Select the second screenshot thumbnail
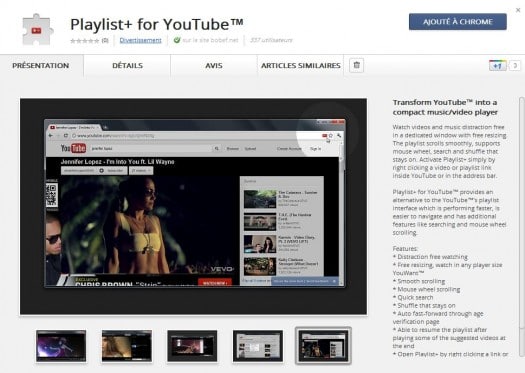Image resolution: width=525 pixels, height=373 pixels. 127,346
